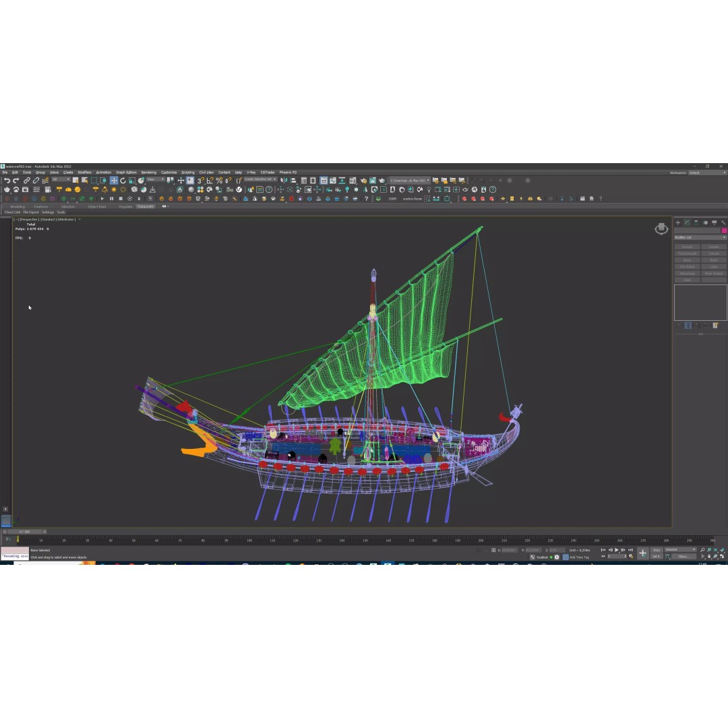Open Render Setup icon

point(363,181)
